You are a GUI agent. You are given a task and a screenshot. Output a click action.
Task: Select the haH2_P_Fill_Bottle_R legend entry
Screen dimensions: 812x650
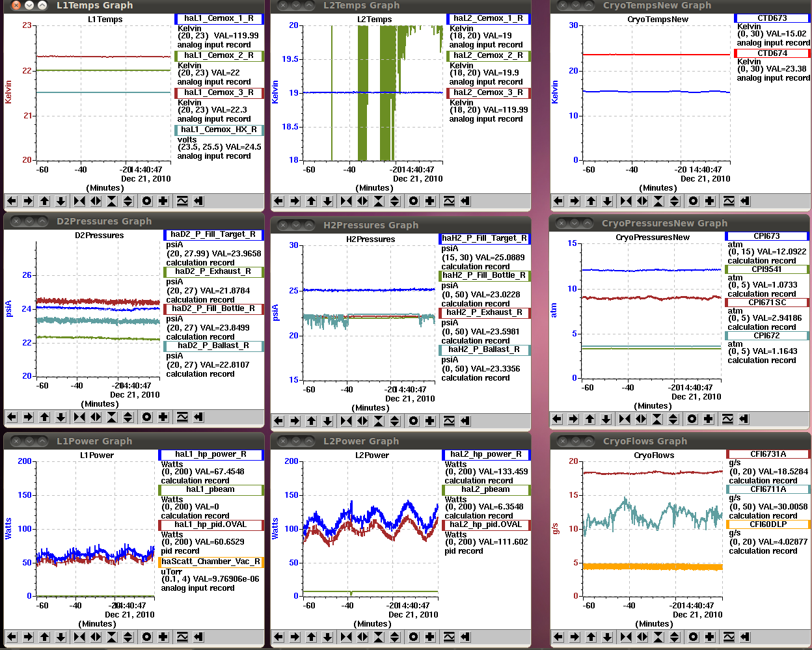[485, 275]
